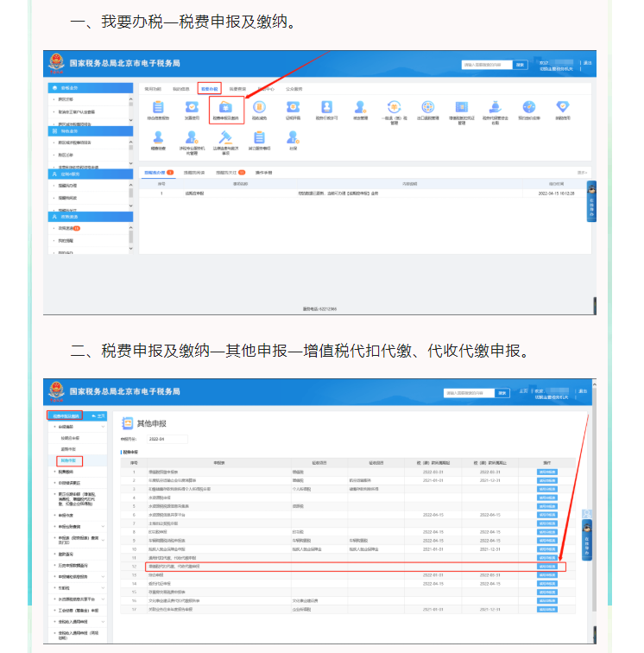
Task: Click person avatar icon above 在线导办 widget
Action: coord(586,514)
